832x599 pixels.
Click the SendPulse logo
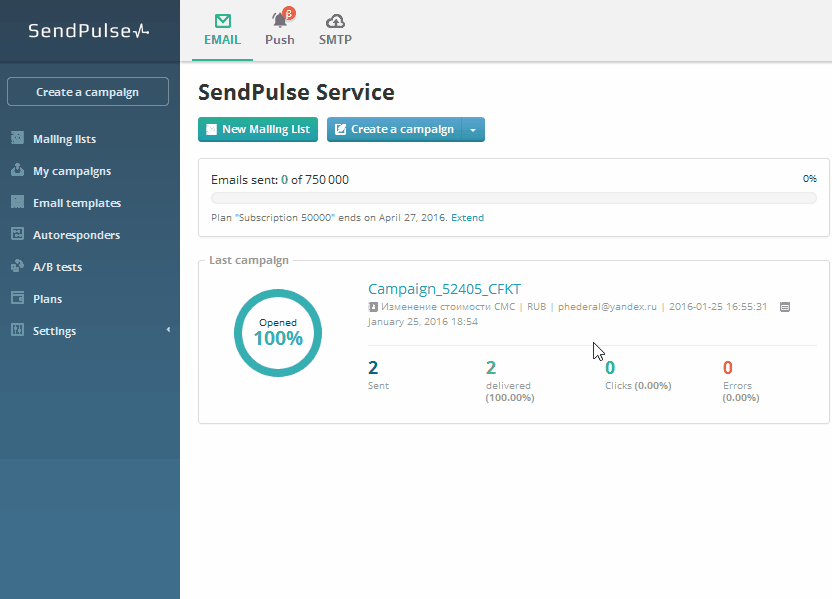[x=89, y=31]
